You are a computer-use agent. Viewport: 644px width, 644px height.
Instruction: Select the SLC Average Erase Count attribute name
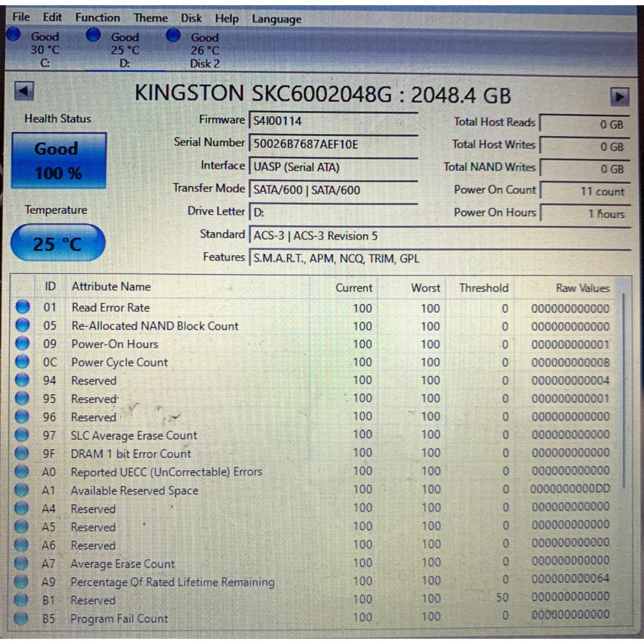click(x=134, y=435)
